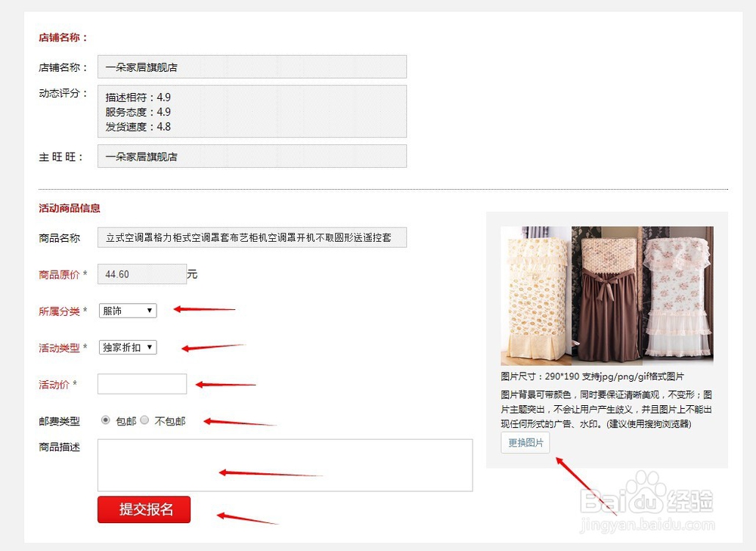The image size is (756, 551).
Task: Expand the 活动类型 selector showing 独家折扣
Action: point(127,347)
